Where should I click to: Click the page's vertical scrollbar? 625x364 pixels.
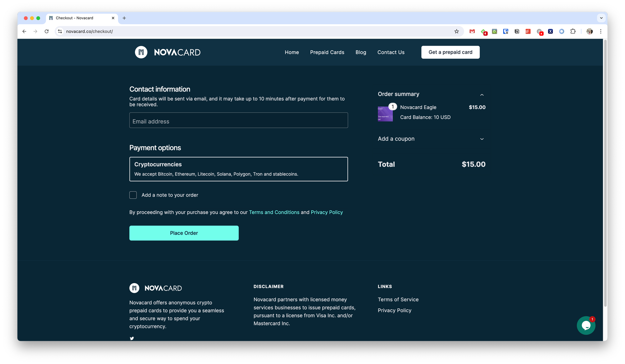click(x=605, y=172)
